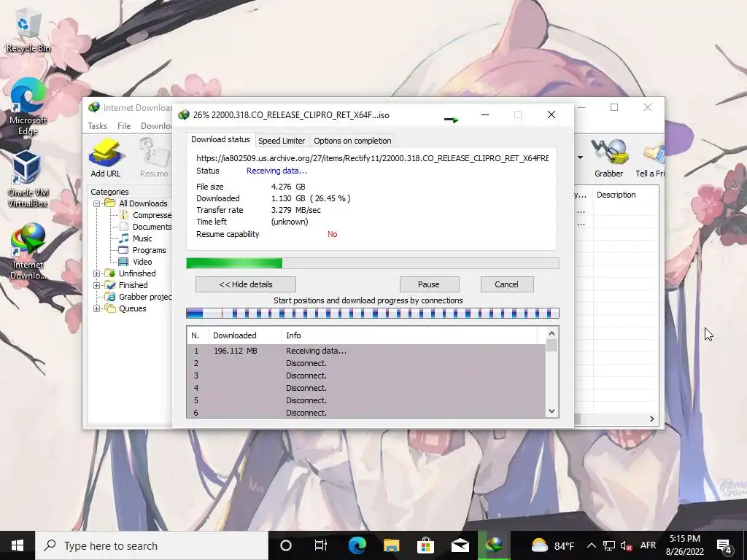Click in the Type here to search box

[x=152, y=545]
